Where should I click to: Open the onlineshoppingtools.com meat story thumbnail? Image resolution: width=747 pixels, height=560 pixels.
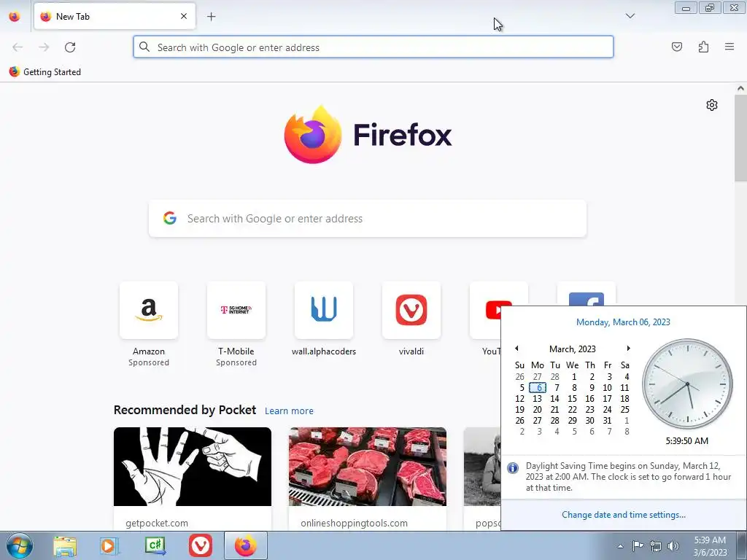click(x=368, y=467)
